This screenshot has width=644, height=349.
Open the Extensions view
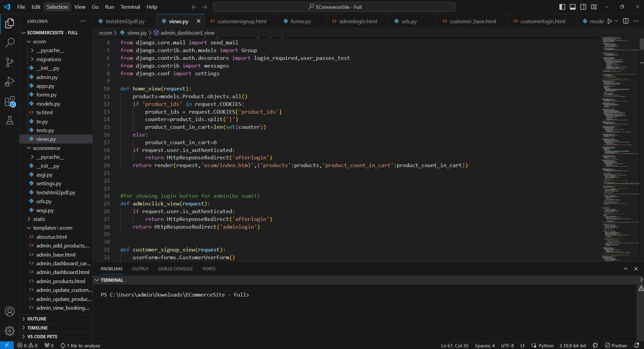pos(10,101)
